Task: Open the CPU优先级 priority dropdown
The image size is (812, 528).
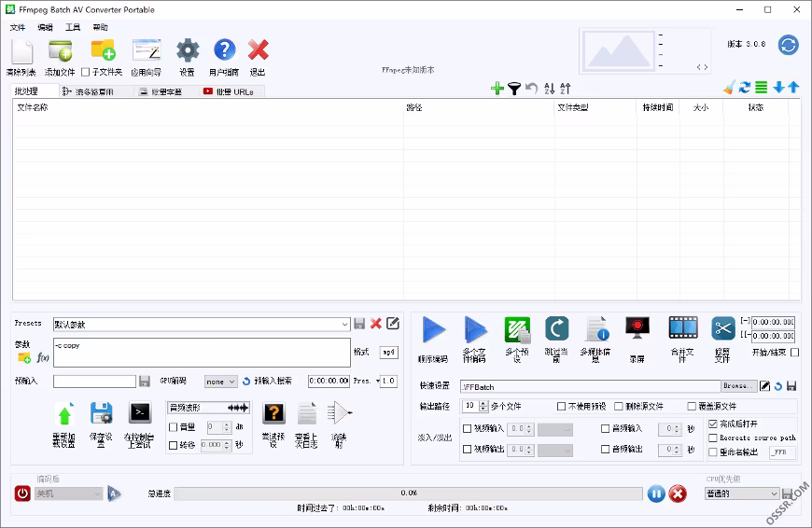Action: [742, 493]
